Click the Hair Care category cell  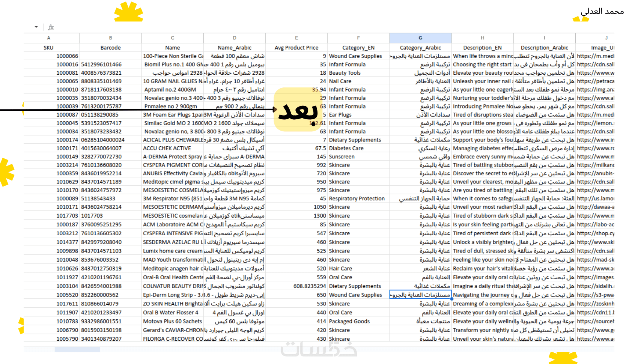click(358, 269)
